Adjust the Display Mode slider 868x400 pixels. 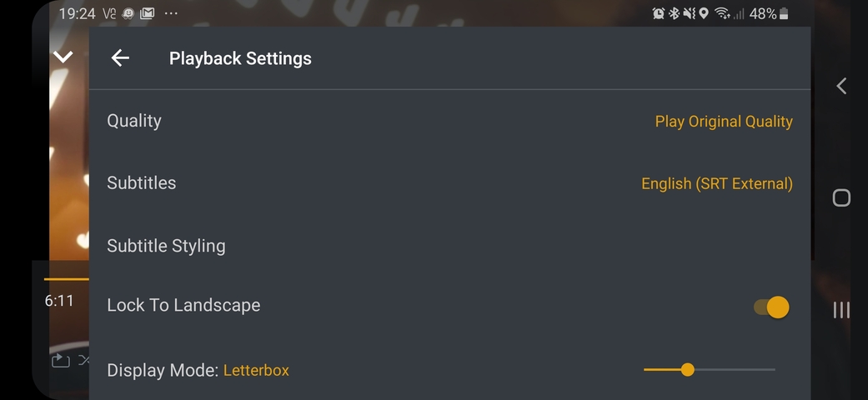(x=688, y=369)
